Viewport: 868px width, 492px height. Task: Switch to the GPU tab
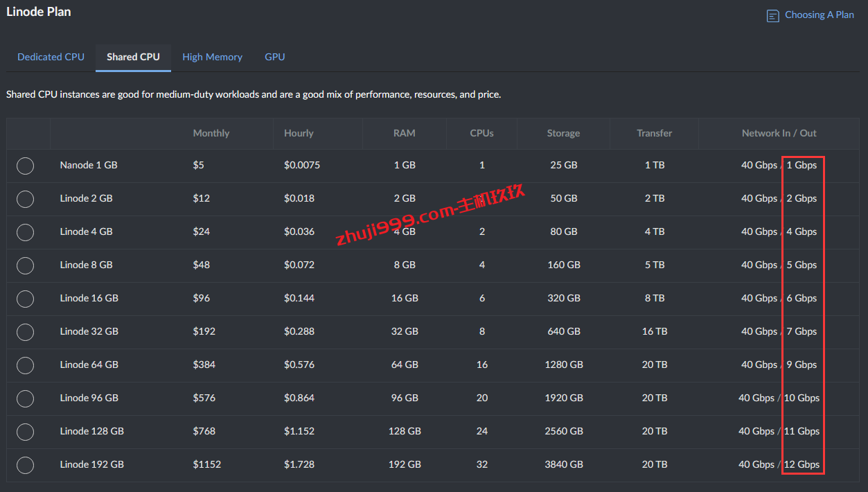[275, 57]
